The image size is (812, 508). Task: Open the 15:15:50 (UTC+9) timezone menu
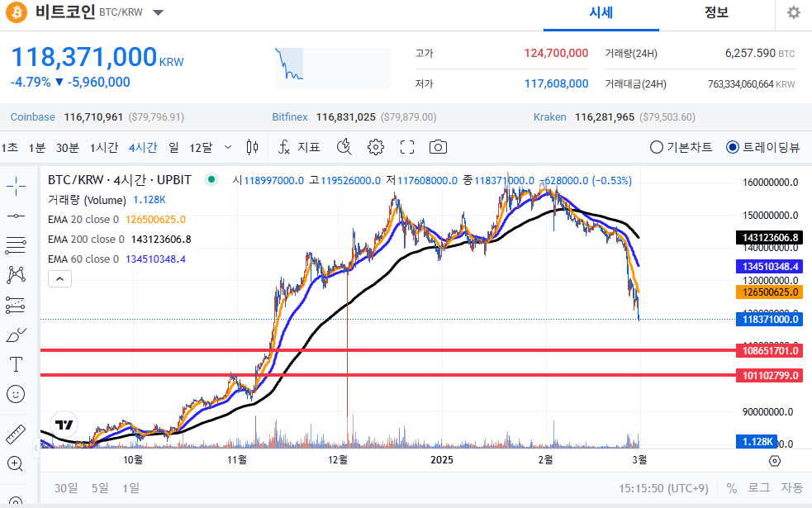[x=663, y=488]
